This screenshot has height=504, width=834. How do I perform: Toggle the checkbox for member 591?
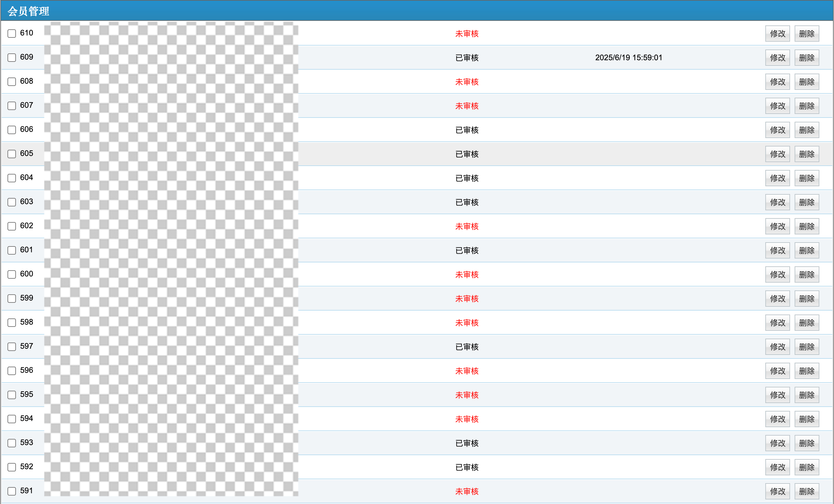pos(12,491)
